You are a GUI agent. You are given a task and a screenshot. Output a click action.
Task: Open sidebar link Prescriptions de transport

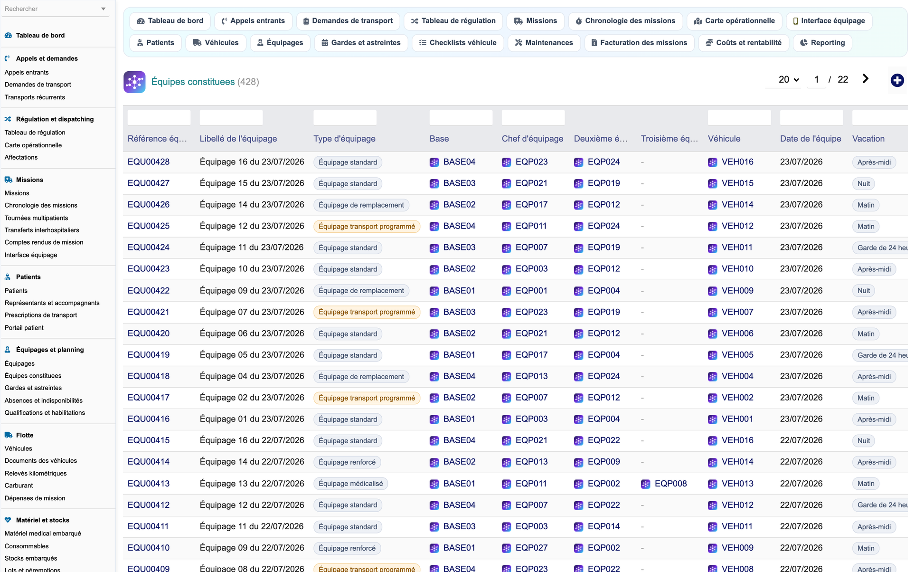coord(41,315)
